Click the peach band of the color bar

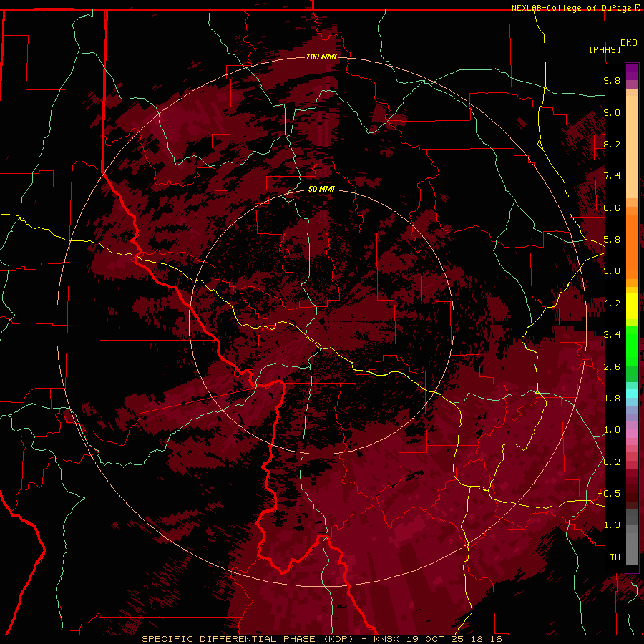point(632,146)
